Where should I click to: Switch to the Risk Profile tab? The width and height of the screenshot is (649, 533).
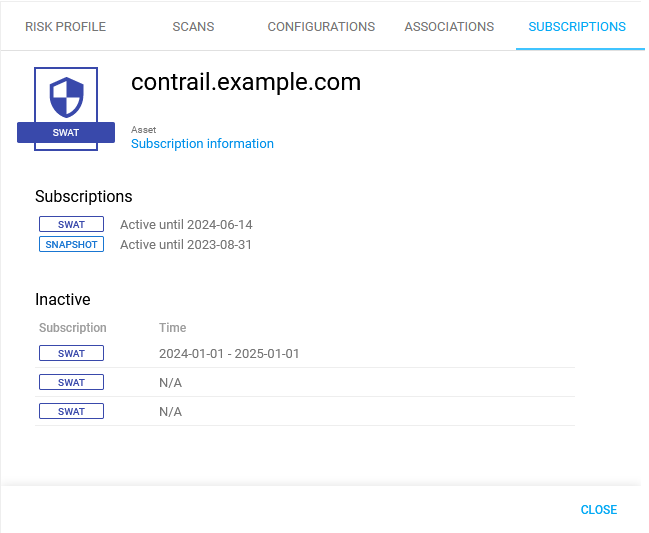(x=65, y=27)
